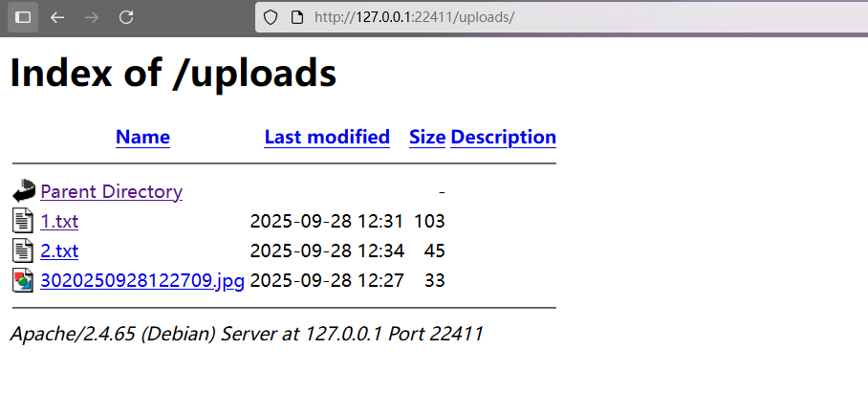Screen dimensions: 868x414
Task: Open the 2.txt file link
Action: click(x=59, y=251)
